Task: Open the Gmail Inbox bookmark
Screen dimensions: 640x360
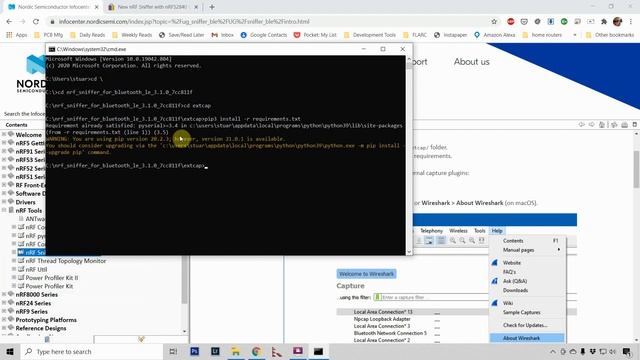Action: pos(222,35)
